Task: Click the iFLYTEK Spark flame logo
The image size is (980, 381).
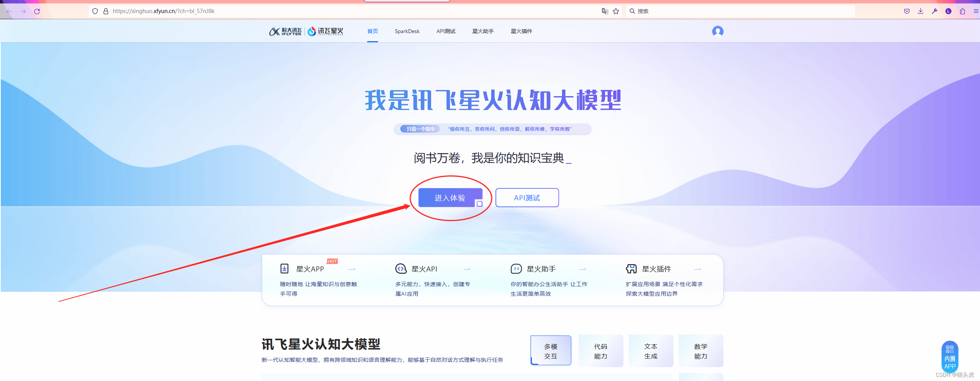Action: pyautogui.click(x=325, y=31)
